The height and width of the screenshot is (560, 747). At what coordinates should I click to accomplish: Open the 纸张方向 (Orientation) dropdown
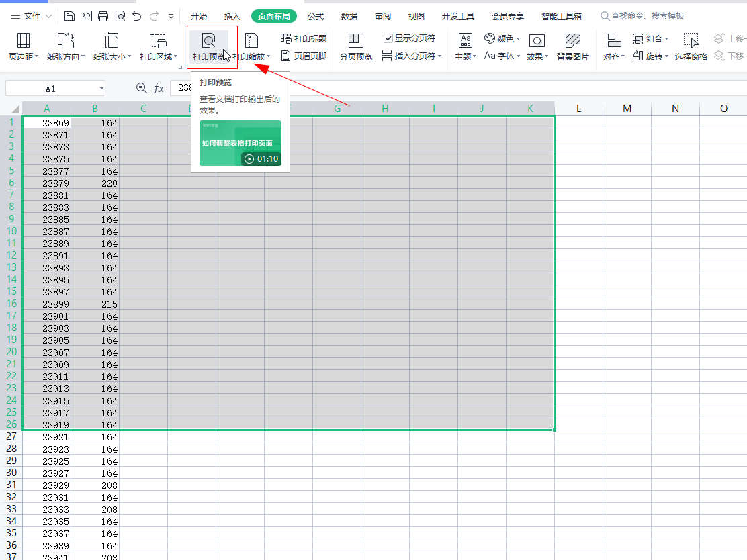[66, 47]
